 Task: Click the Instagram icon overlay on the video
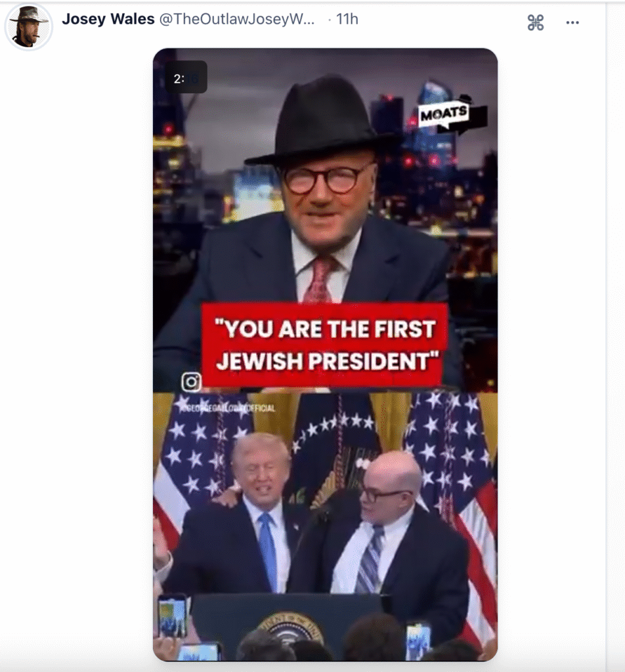click(191, 382)
